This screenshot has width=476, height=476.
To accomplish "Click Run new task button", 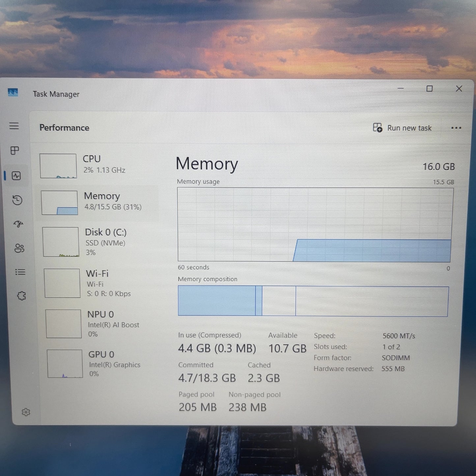I will click(402, 128).
